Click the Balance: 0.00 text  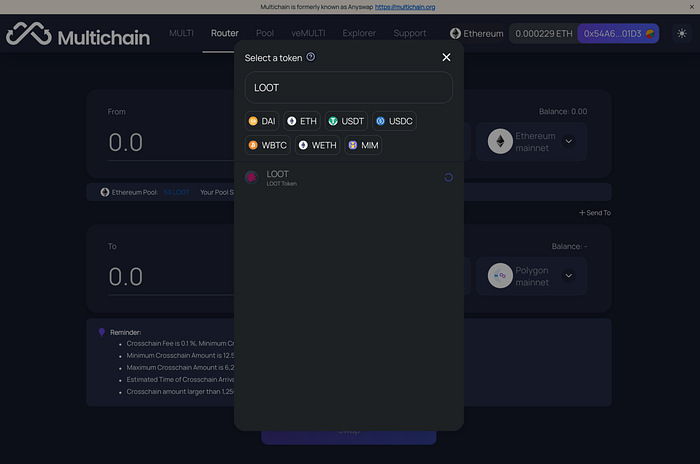[x=562, y=112]
